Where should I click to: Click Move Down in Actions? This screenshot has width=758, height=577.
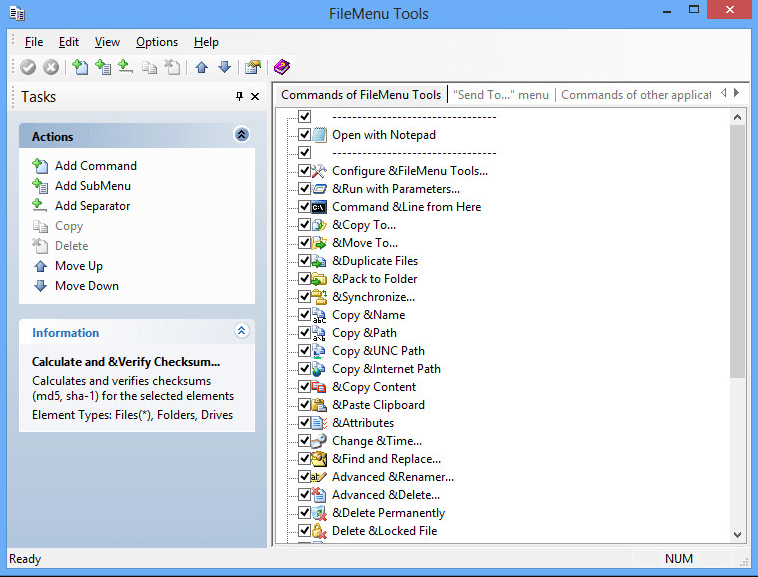coord(87,286)
